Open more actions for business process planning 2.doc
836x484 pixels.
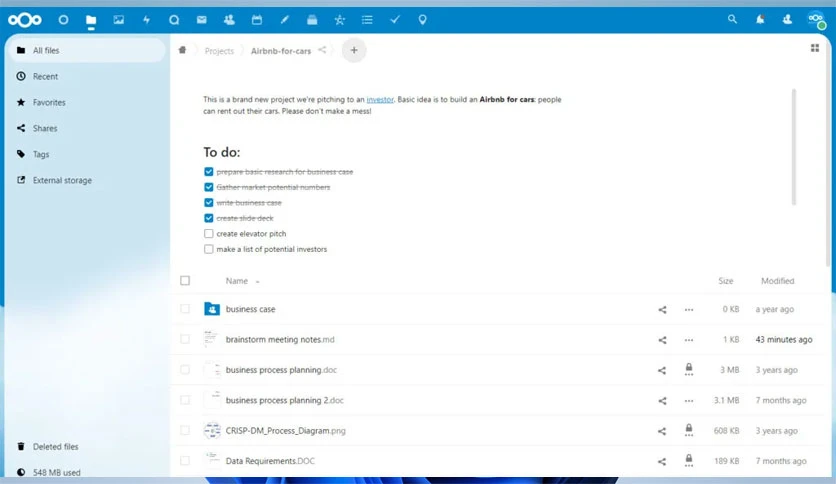(x=689, y=401)
